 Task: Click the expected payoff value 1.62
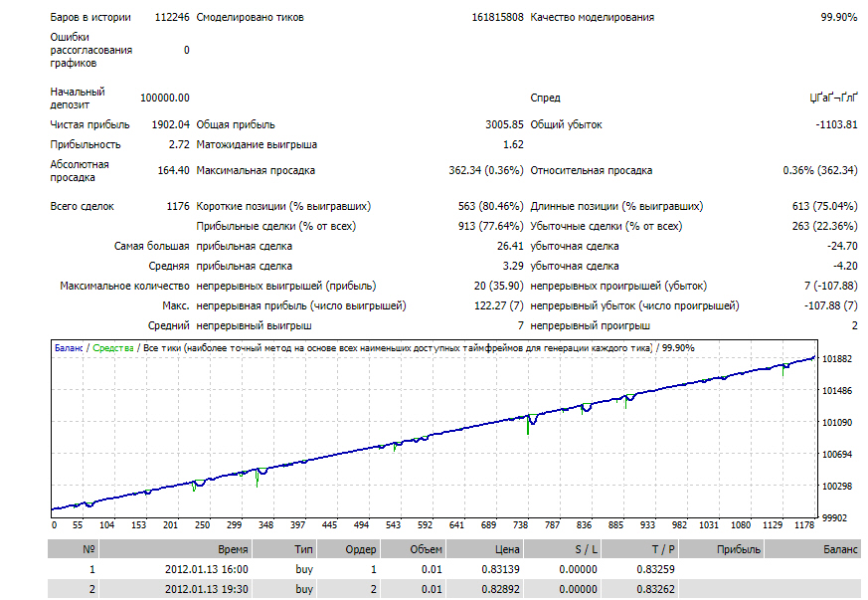pos(513,144)
